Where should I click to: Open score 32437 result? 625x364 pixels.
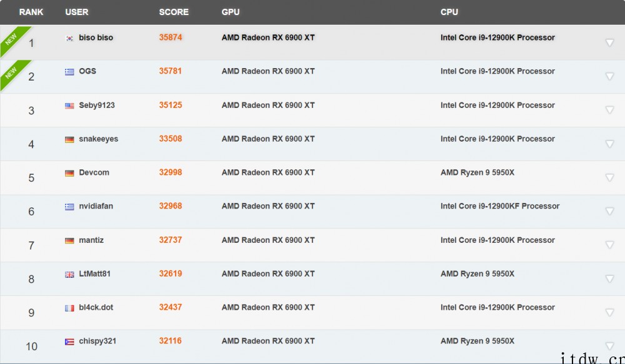click(171, 307)
